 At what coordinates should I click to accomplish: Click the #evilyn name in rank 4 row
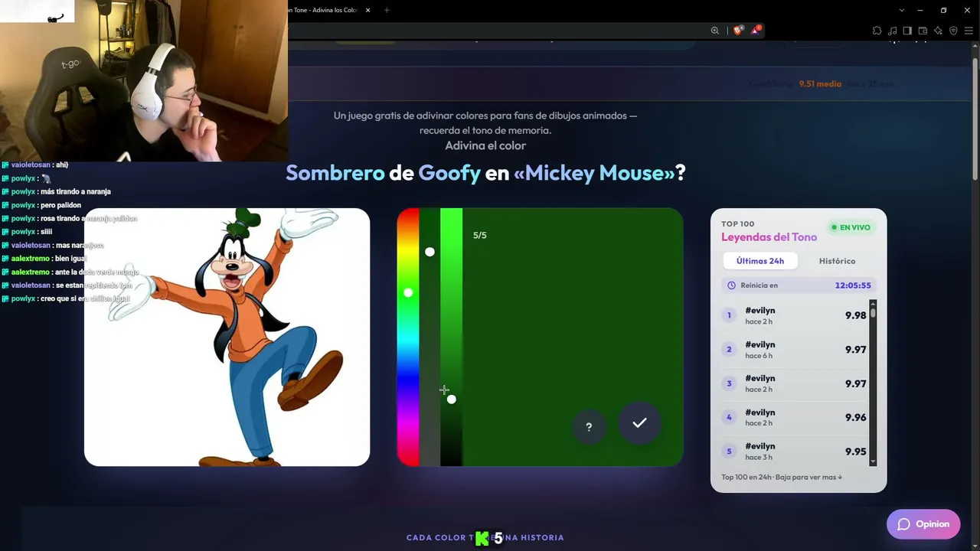tap(760, 412)
